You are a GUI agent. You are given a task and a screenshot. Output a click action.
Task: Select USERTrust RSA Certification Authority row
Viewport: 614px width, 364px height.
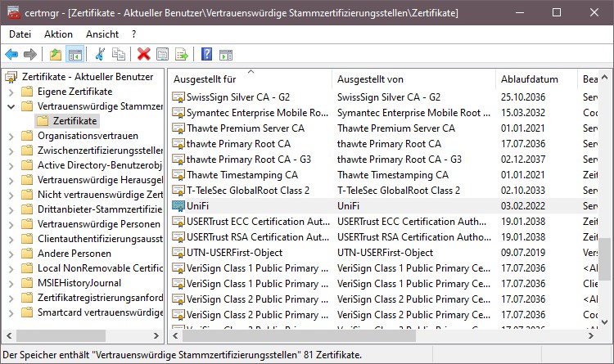tap(384, 237)
